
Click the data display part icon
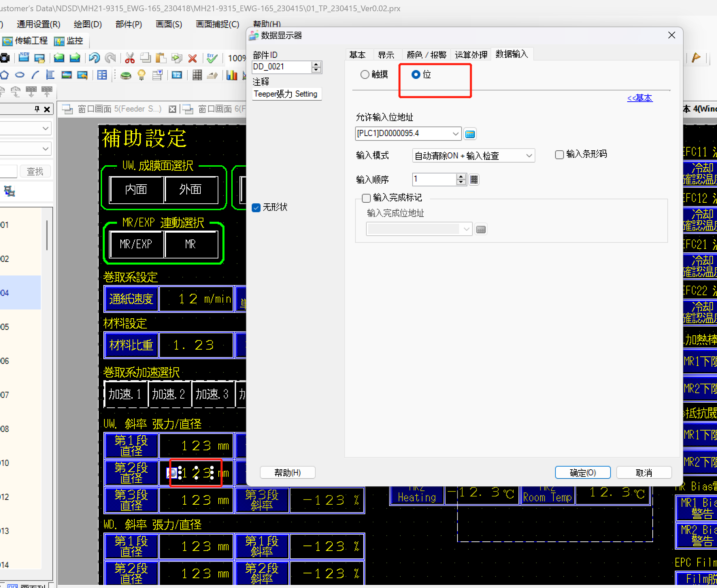click(177, 75)
